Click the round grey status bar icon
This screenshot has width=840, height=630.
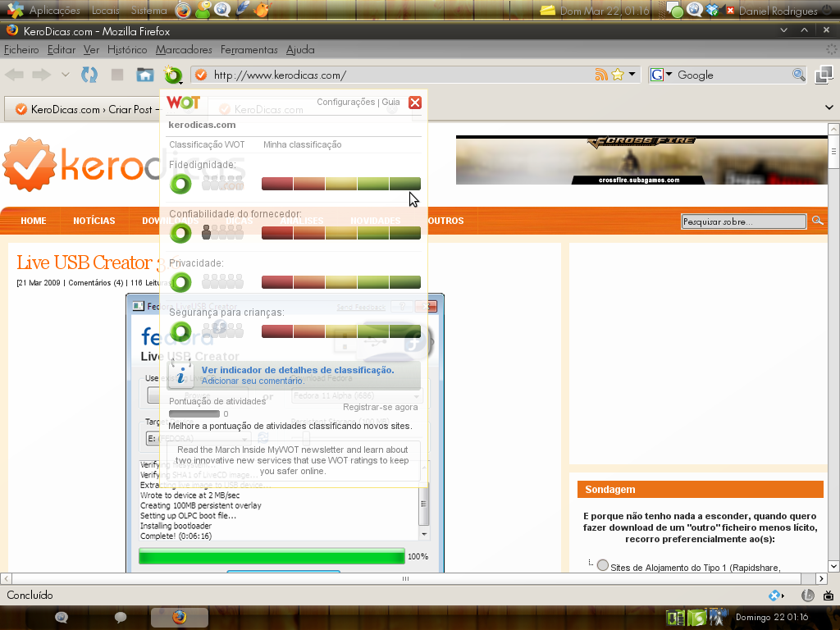[807, 596]
